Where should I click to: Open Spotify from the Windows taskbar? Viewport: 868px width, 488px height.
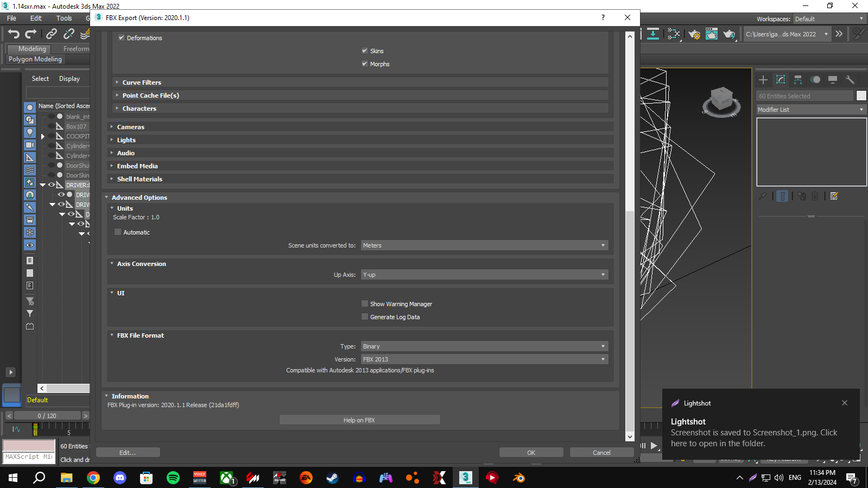click(x=173, y=478)
